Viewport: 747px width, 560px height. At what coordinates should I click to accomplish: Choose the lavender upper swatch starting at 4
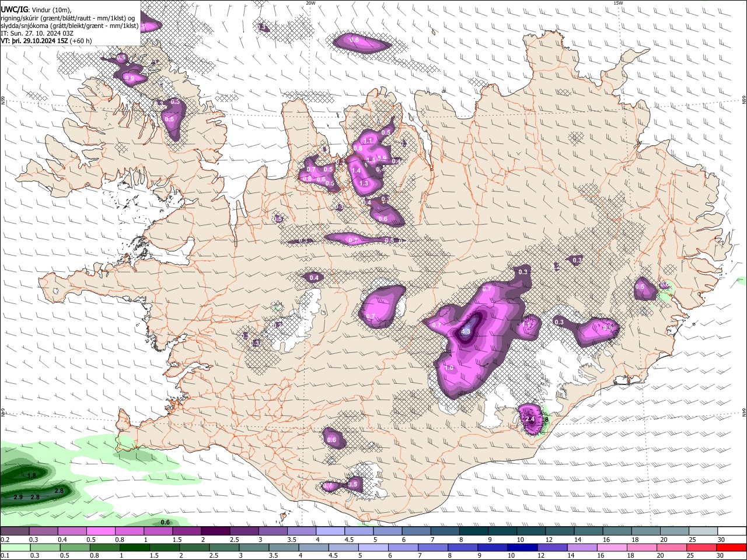point(330,531)
